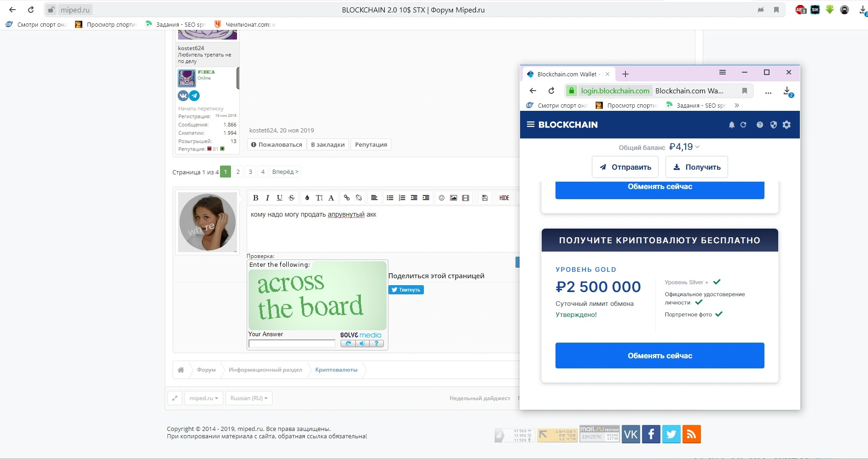The image size is (868, 459).
Task: Open the RSS feed in the footer
Action: click(x=692, y=434)
